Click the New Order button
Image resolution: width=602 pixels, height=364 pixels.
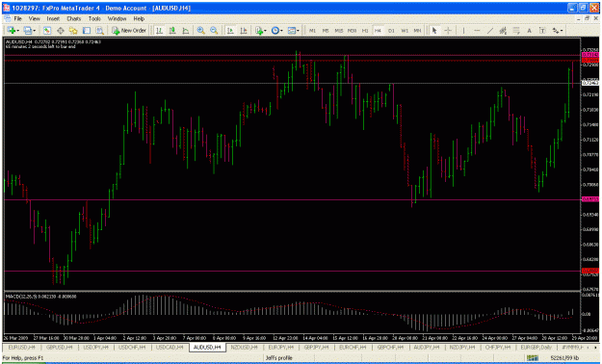[129, 31]
